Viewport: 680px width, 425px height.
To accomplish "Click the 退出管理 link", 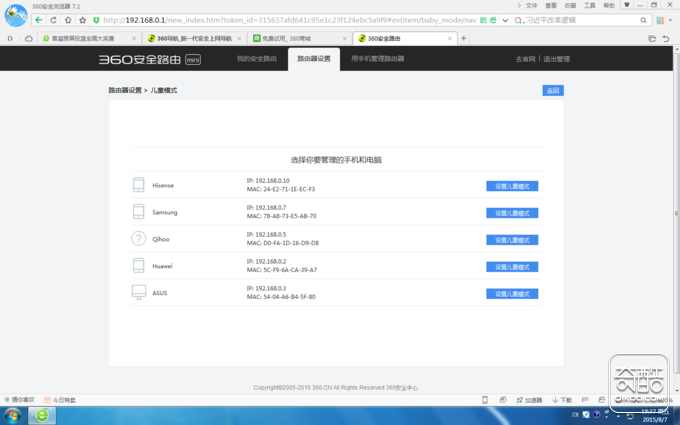I will [557, 59].
